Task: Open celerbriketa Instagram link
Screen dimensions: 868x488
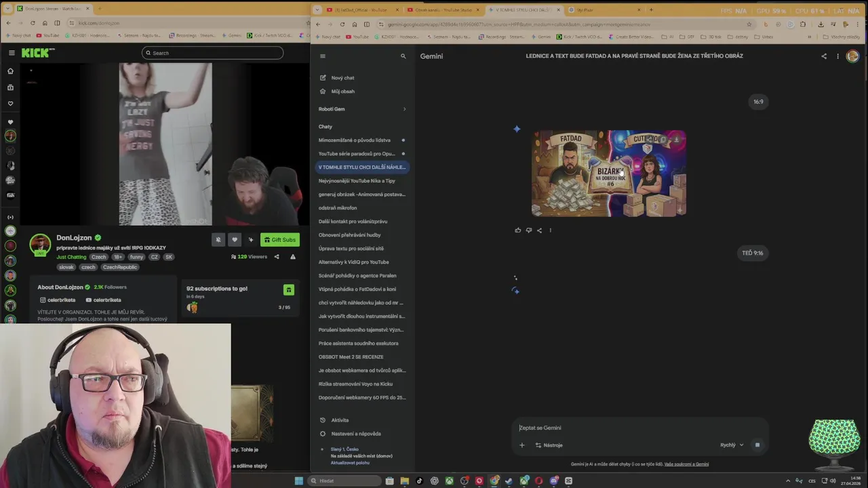Action: click(x=58, y=300)
